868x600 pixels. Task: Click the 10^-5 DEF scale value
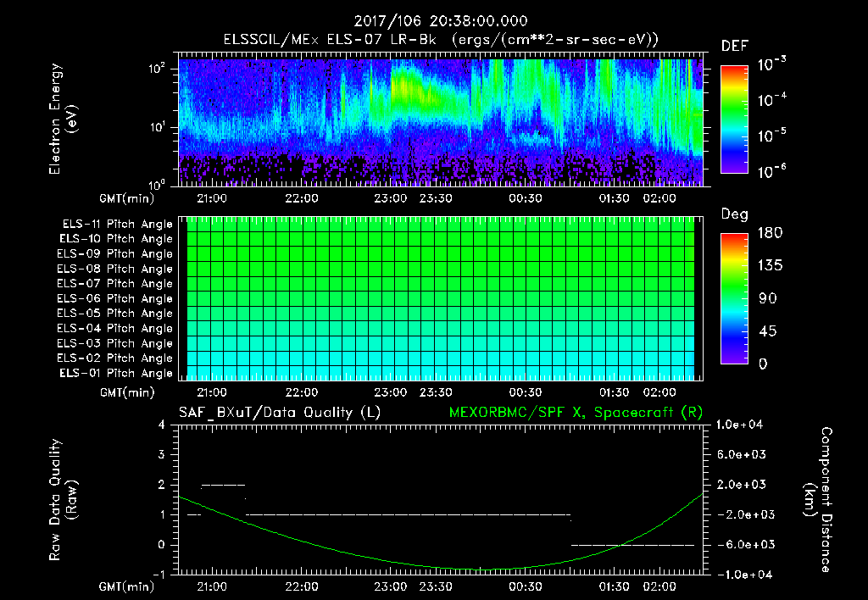pyautogui.click(x=771, y=135)
